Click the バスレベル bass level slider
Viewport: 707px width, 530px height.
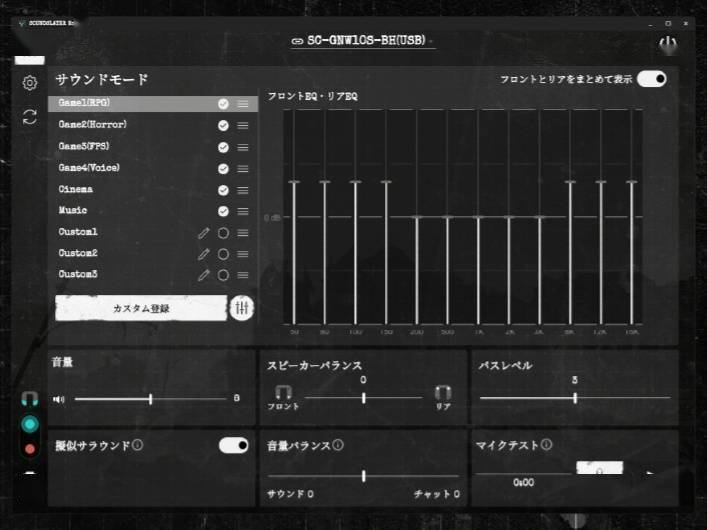click(575, 398)
